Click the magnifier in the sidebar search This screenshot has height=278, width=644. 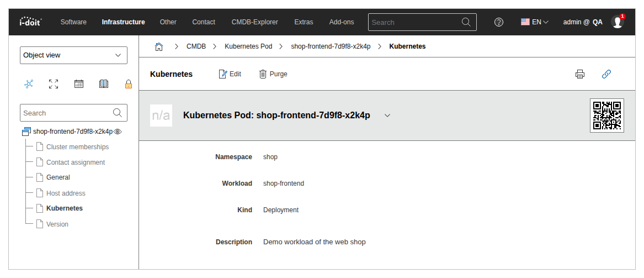point(118,113)
